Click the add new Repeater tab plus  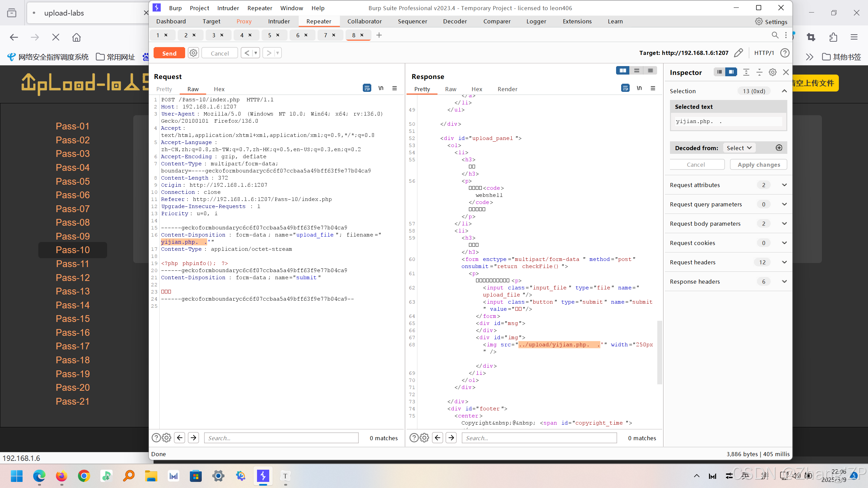coord(379,35)
